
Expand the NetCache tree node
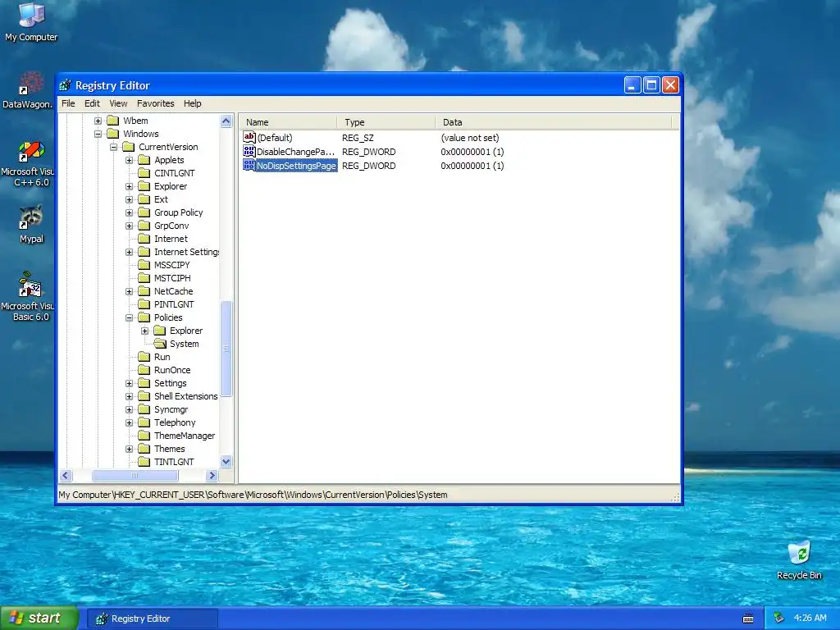click(129, 291)
